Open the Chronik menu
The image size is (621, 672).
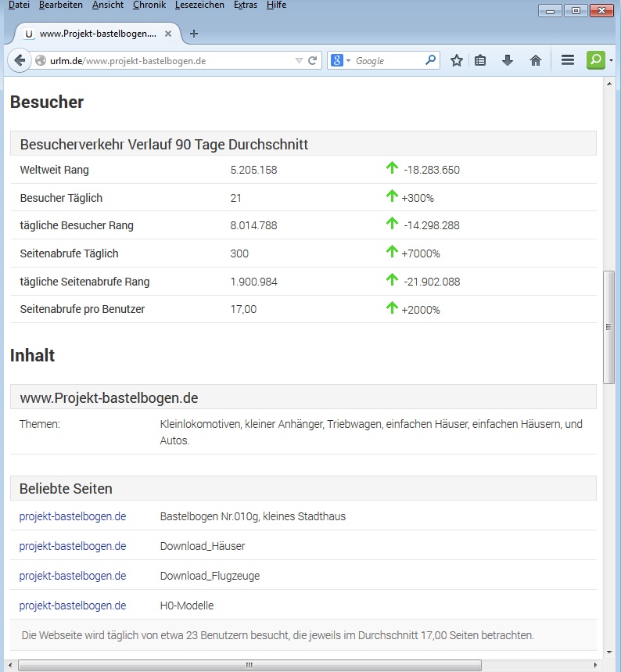149,5
